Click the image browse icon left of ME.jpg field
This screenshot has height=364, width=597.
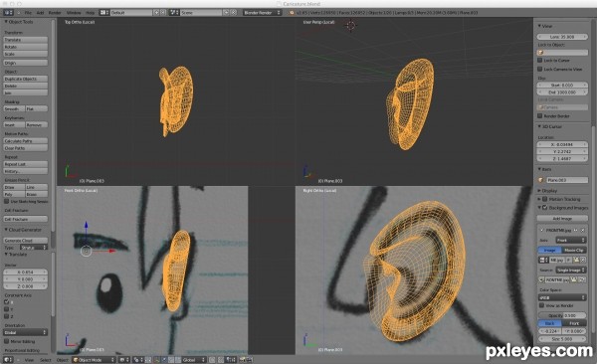543,260
